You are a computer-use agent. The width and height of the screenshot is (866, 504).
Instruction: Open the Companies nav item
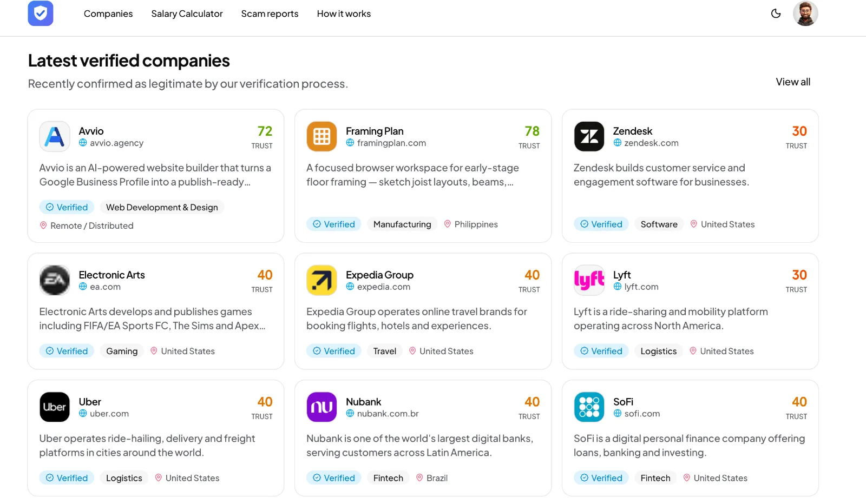[108, 14]
